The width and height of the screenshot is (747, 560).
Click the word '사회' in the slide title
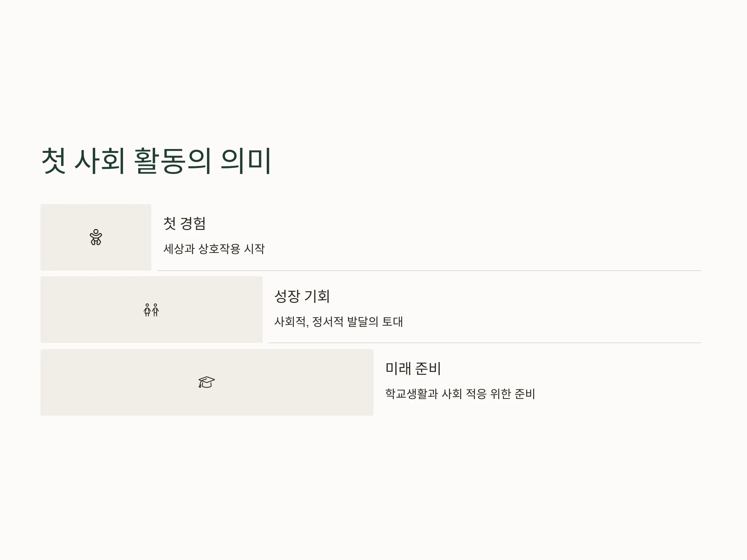100,161
